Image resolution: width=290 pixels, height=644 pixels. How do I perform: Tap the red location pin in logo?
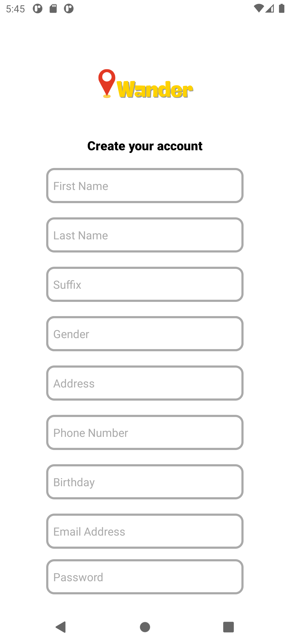107,83
